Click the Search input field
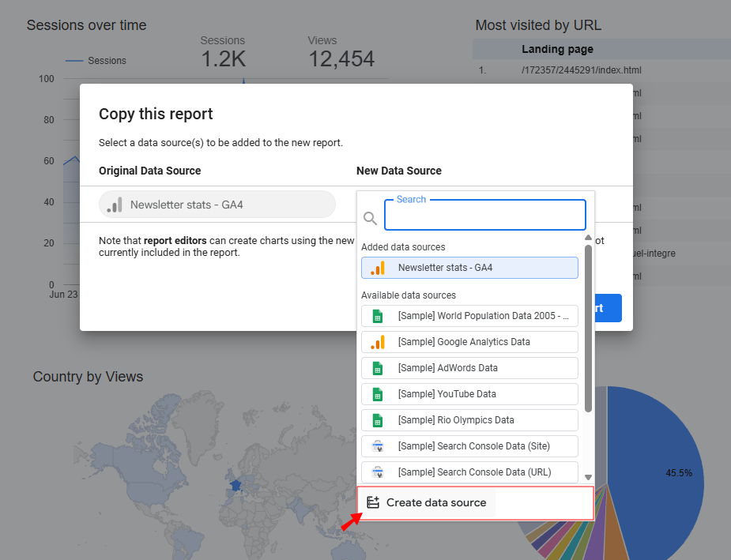Screen dimensions: 731x560 click(485, 215)
